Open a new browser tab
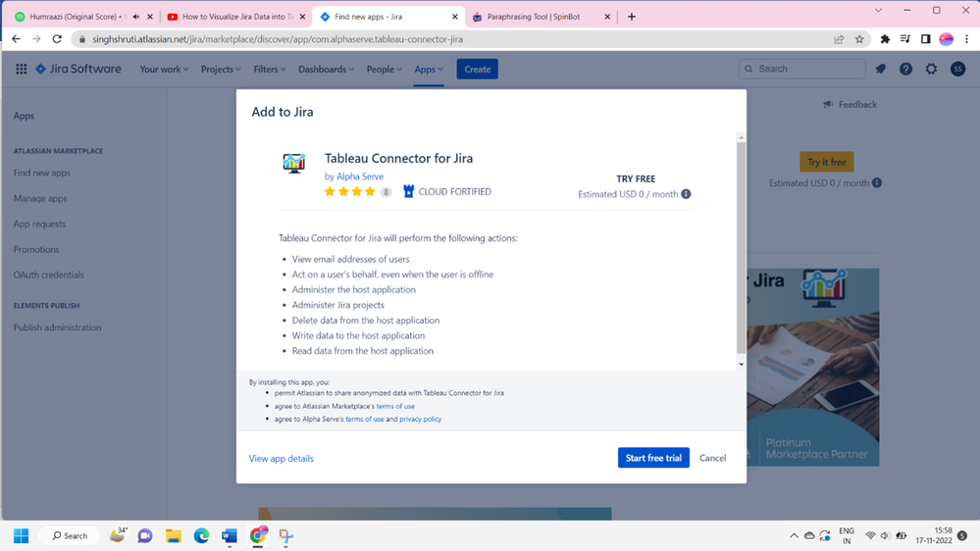980x551 pixels. (x=631, y=17)
